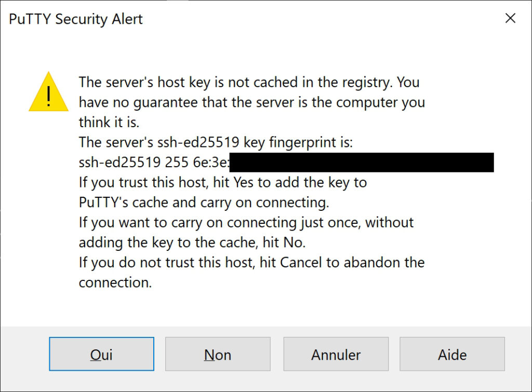532x392 pixels.
Task: Accept the host key with Oui
Action: tap(101, 354)
